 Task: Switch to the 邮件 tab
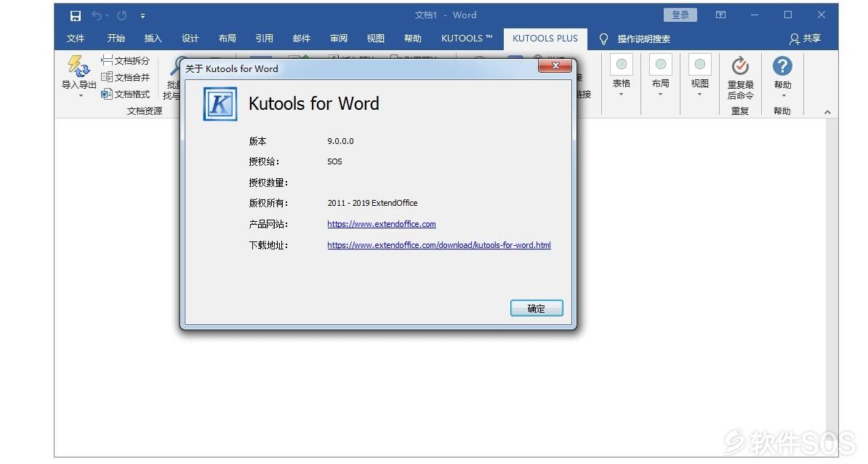coord(301,39)
